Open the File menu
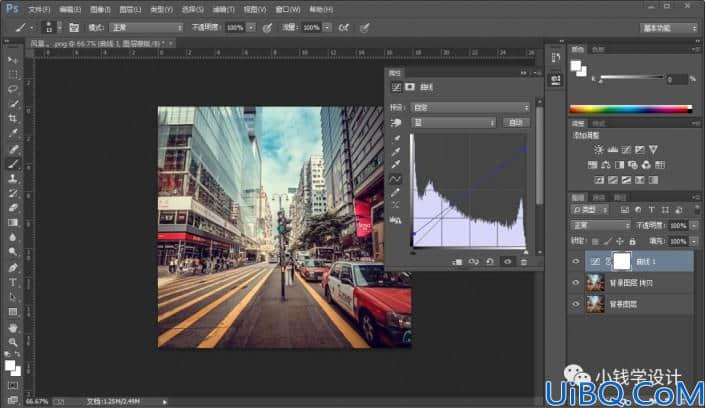Viewport: 705px width, 408px height. (40, 9)
